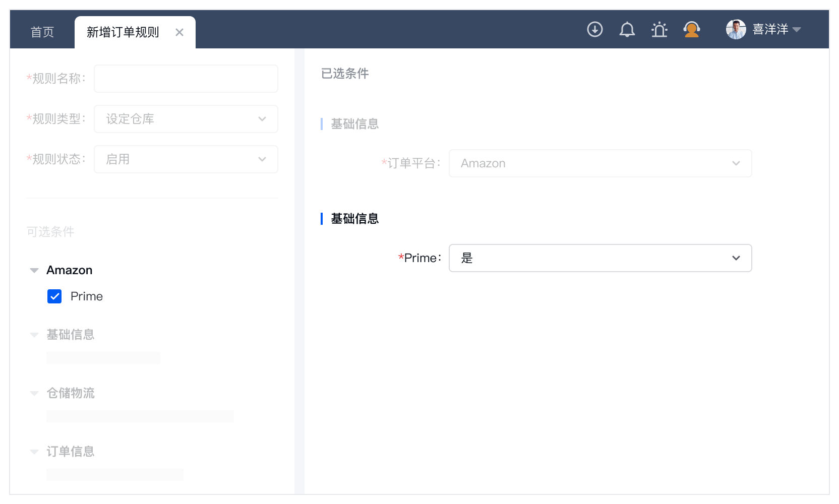Close the 新增订单规则 tab

click(x=179, y=32)
